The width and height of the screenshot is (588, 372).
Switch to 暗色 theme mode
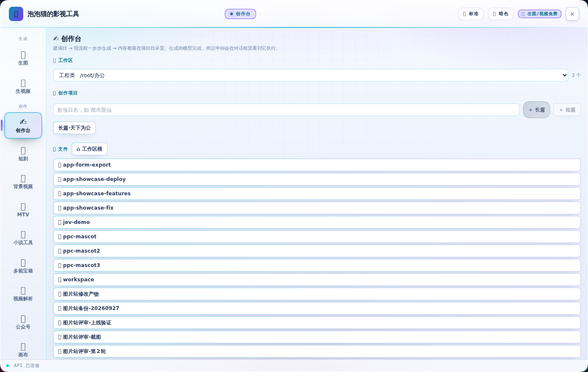point(501,14)
